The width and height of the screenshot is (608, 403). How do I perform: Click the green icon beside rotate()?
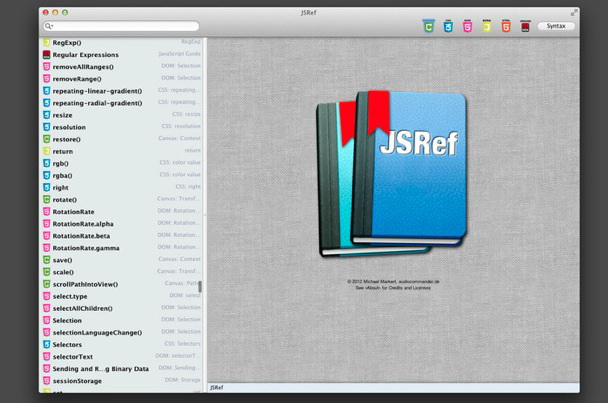click(x=47, y=199)
